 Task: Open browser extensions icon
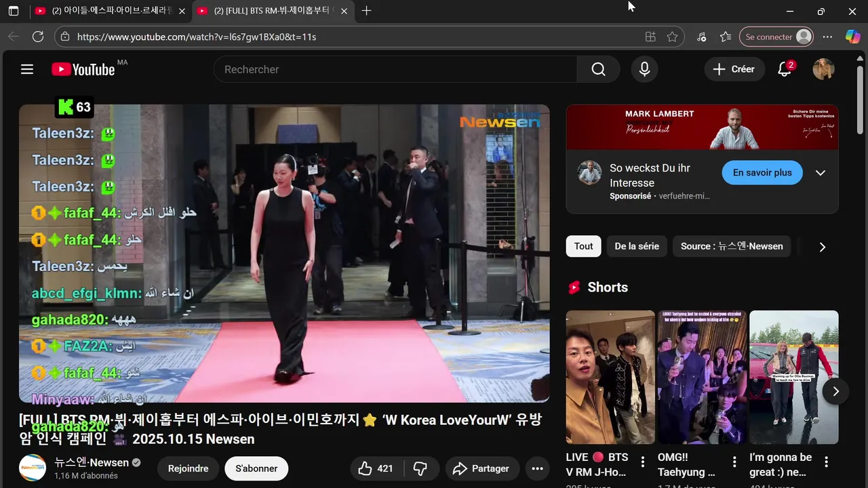click(701, 37)
